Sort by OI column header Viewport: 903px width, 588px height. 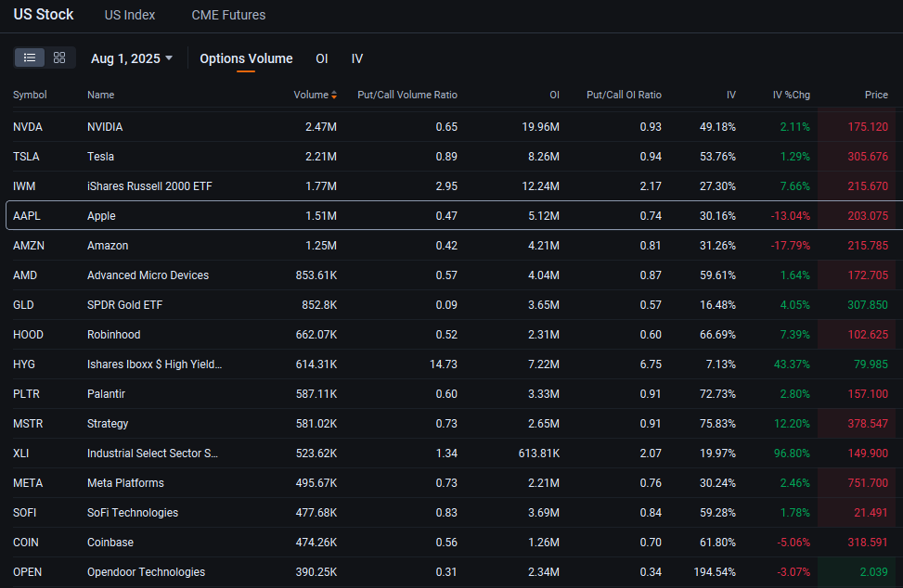point(554,95)
